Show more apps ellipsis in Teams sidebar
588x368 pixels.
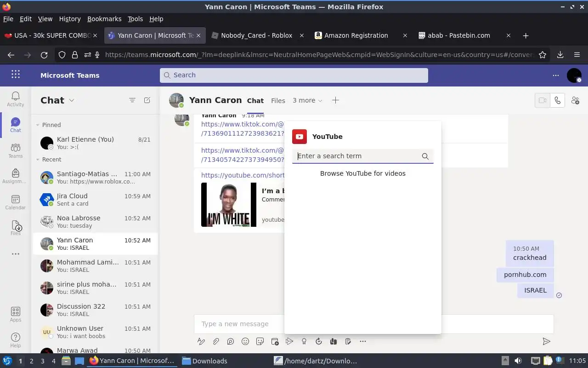15,254
